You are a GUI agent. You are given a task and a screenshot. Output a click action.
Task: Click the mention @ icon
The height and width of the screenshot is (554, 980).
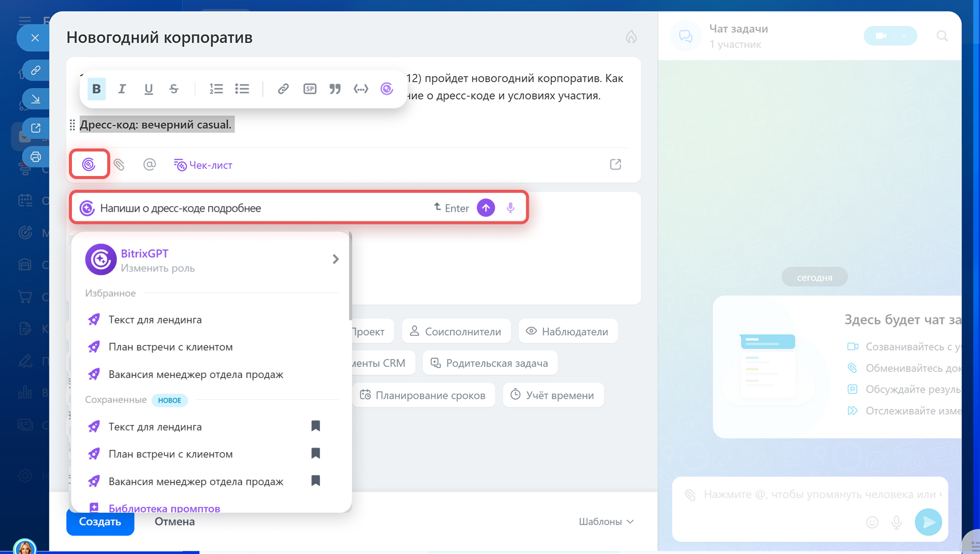click(150, 164)
